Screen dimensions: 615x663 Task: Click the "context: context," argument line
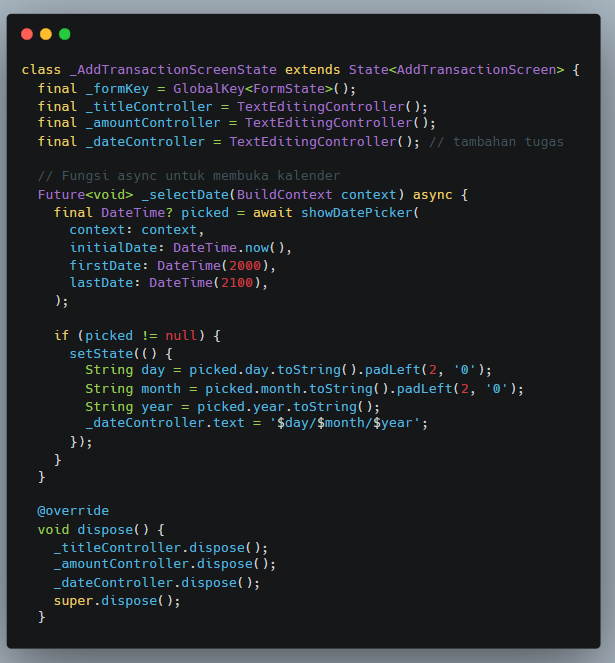[x=137, y=230]
